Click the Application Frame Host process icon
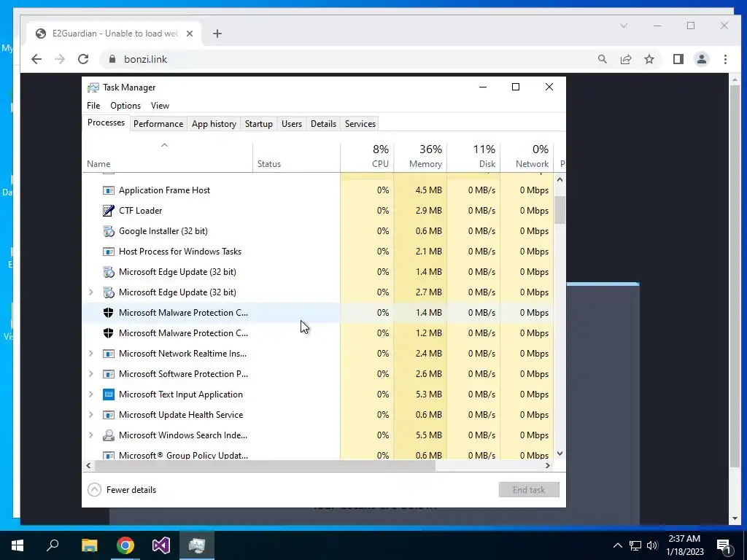The height and width of the screenshot is (560, 747). tap(109, 190)
